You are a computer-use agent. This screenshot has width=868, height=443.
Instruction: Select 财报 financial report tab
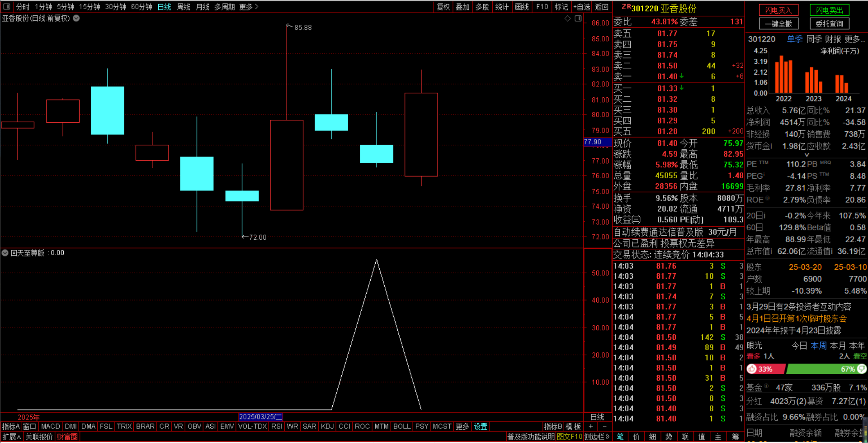click(x=833, y=39)
